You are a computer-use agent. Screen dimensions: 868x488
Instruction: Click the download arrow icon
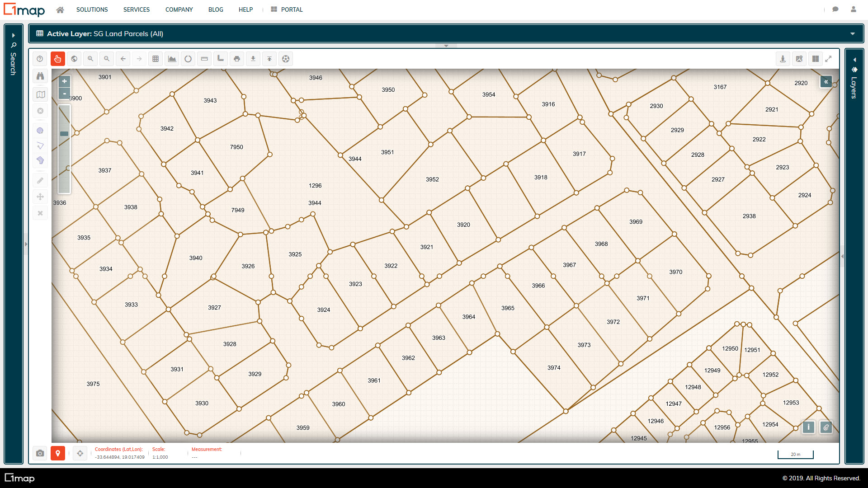point(253,59)
